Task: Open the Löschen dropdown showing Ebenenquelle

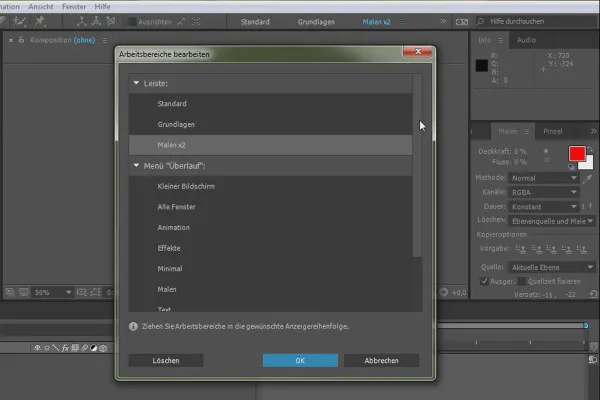Action: pyautogui.click(x=551, y=221)
